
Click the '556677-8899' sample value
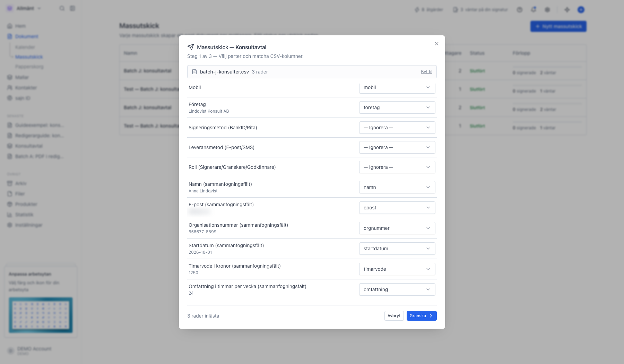coord(202,232)
